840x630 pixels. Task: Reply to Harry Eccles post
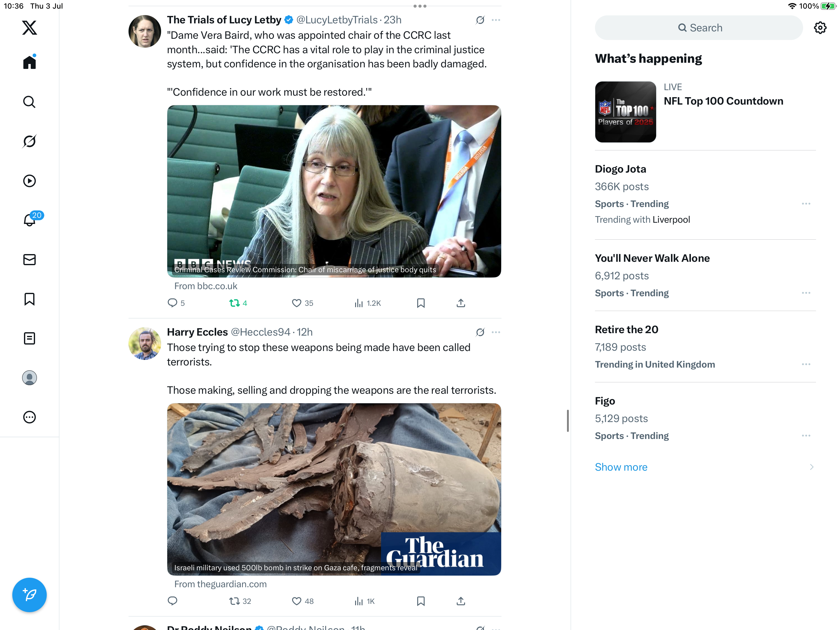click(172, 601)
